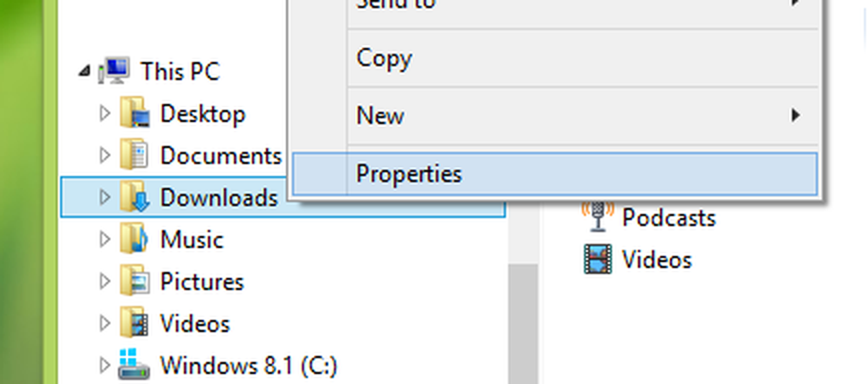The image size is (868, 384).
Task: Open the Videos filmstrip icon in right pane
Action: tap(598, 259)
